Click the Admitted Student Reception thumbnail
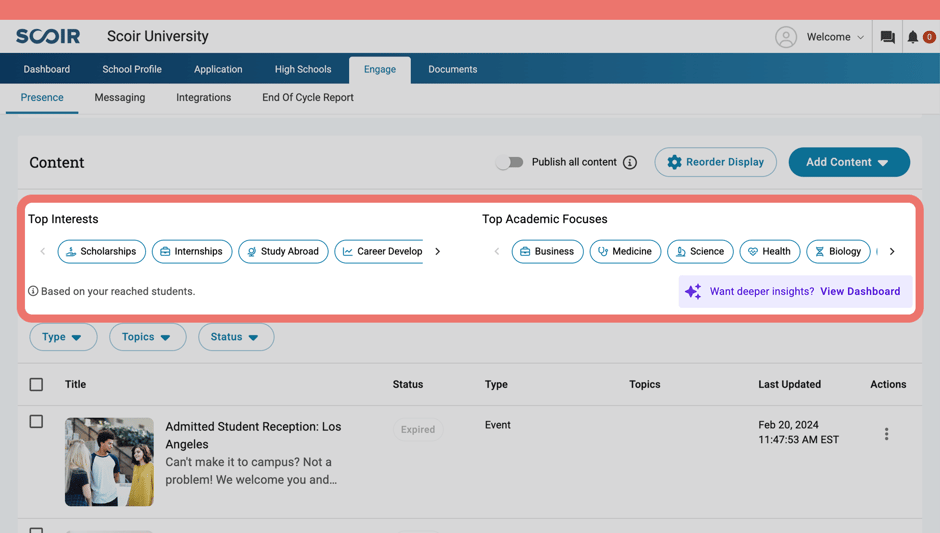The width and height of the screenshot is (940, 533). [x=109, y=461]
